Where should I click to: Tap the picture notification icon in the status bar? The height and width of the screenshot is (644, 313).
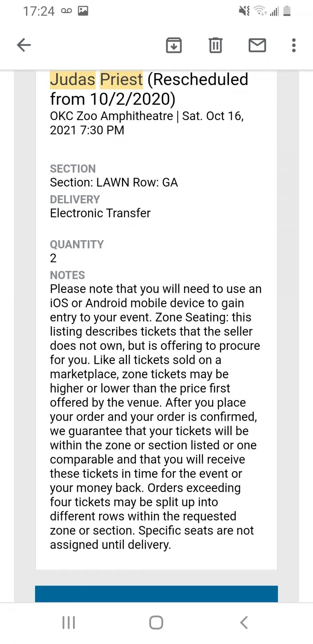coord(83,11)
